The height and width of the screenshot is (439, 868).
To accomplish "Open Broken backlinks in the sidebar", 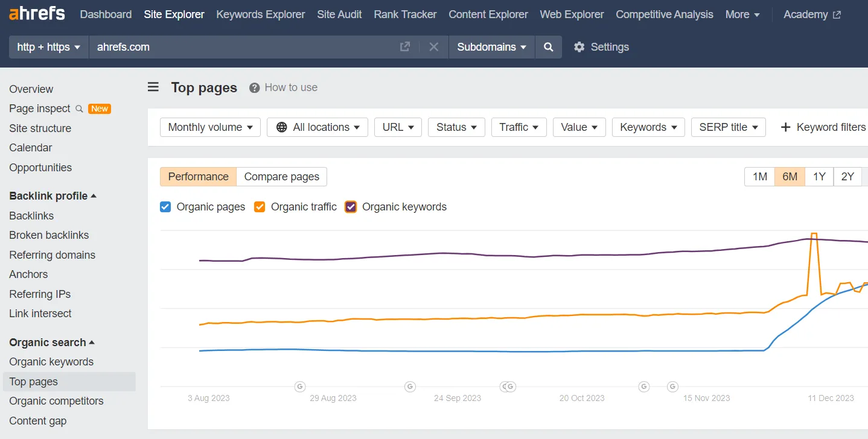I will pyautogui.click(x=49, y=235).
